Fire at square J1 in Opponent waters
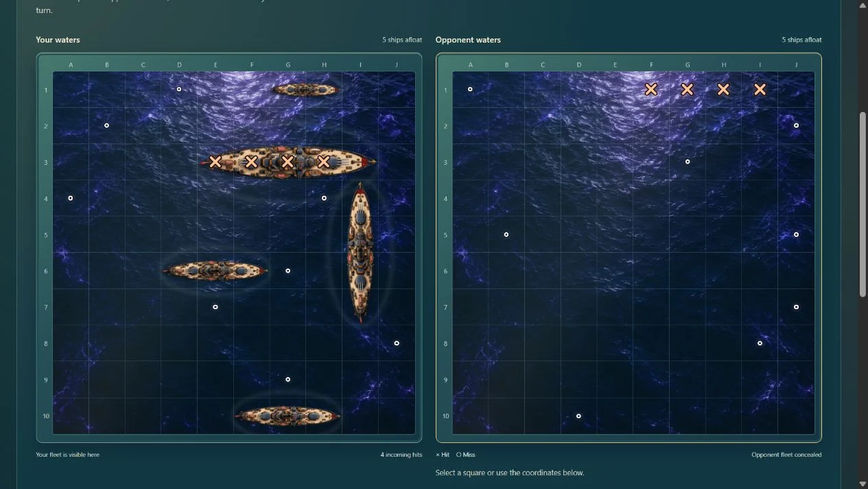The width and height of the screenshot is (868, 489). point(796,89)
